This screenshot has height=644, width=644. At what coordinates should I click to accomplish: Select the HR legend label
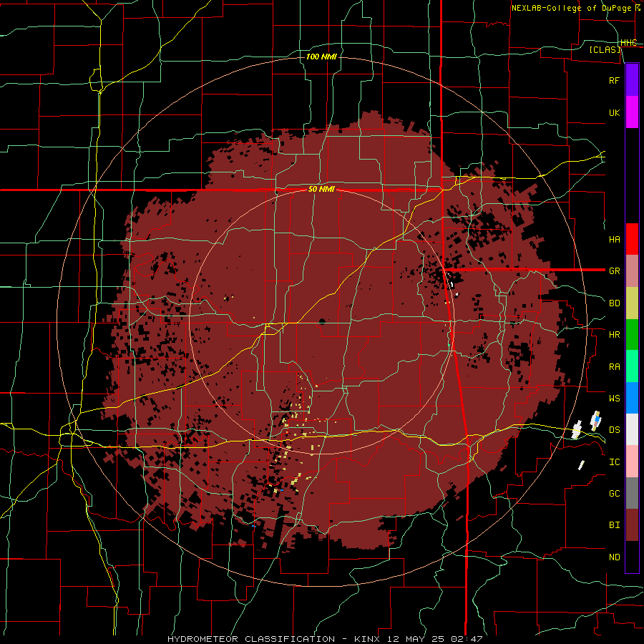(614, 335)
